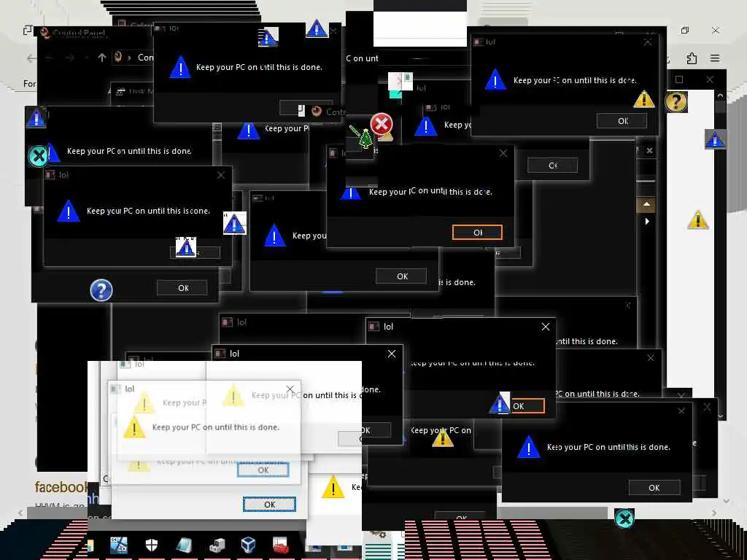
Task: Click OK in top-right lol dialog
Action: (622, 121)
